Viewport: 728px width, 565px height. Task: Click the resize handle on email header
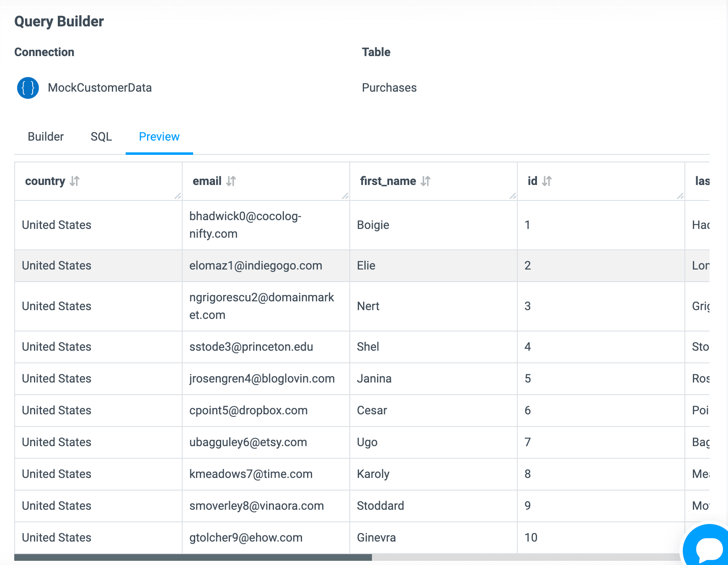tap(345, 196)
